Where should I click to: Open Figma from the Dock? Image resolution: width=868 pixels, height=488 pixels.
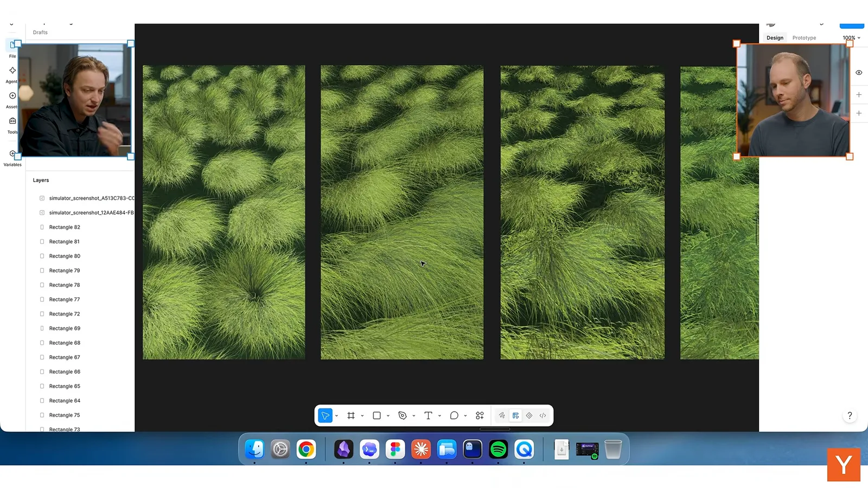(x=395, y=449)
